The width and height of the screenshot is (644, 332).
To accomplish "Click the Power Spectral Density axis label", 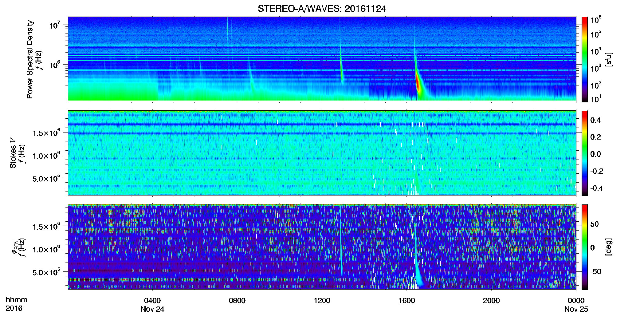I will tap(30, 59).
